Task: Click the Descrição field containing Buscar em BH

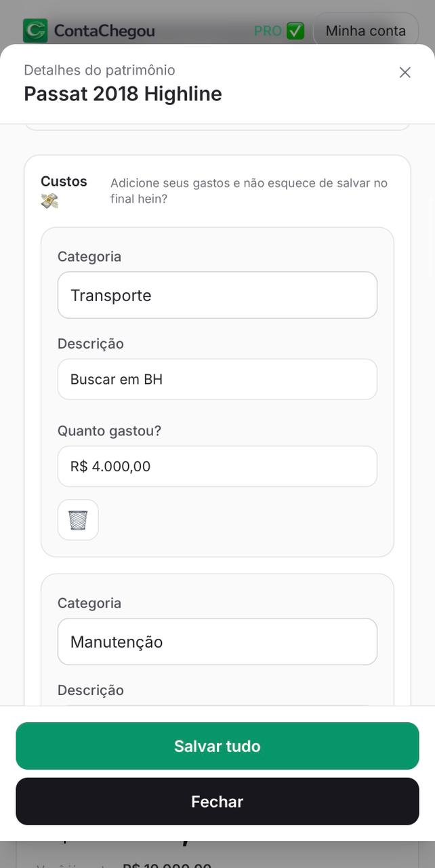Action: 217,379
